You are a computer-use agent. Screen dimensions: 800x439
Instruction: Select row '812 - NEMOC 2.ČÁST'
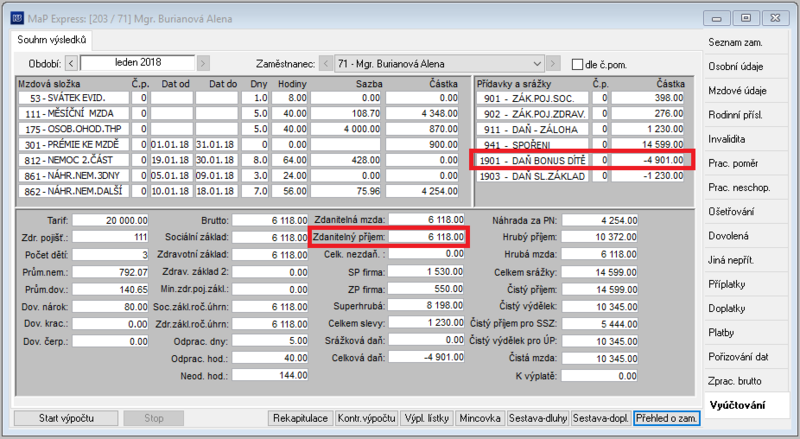(238, 160)
